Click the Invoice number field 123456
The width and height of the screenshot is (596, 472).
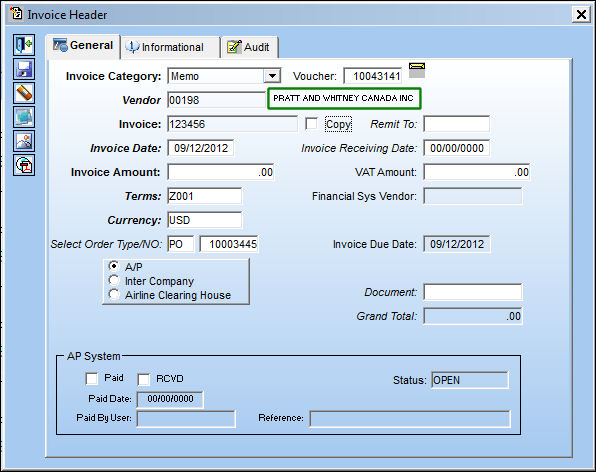(x=233, y=124)
